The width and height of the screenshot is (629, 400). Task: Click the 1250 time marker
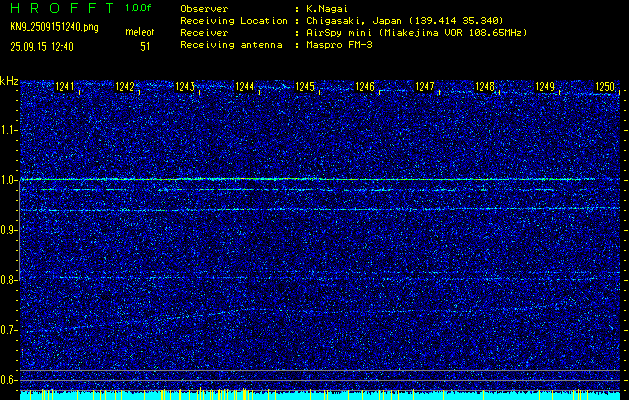[x=605, y=87]
